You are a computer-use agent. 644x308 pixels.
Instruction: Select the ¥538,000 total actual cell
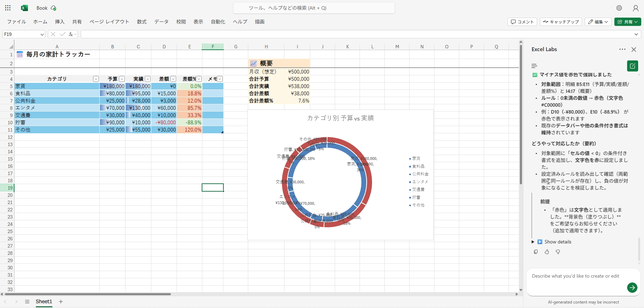pyautogui.click(x=297, y=86)
